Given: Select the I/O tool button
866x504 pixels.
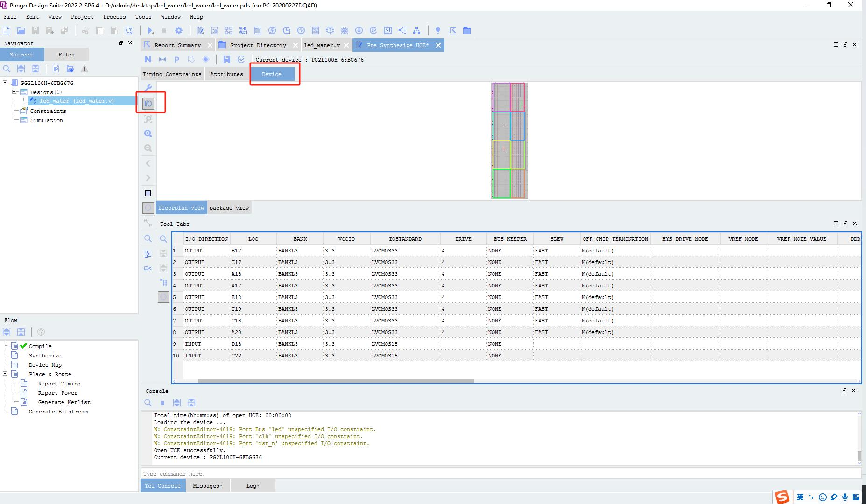Looking at the screenshot, I should (148, 104).
